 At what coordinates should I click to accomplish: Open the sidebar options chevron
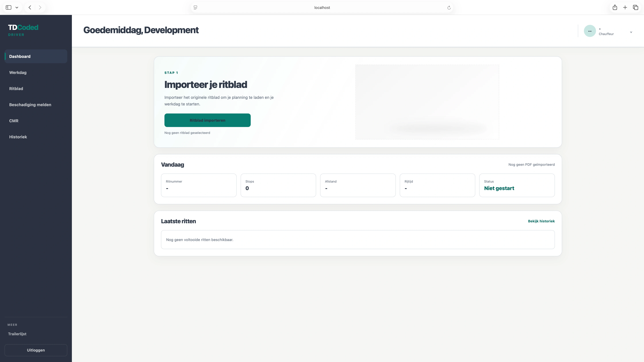click(17, 7)
